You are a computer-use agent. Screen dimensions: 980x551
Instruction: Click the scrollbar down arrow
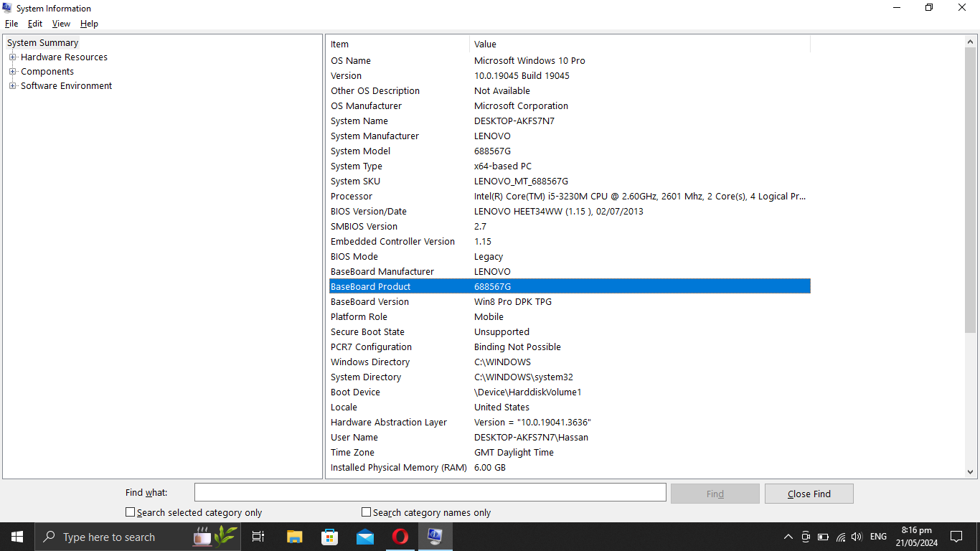[x=970, y=471]
